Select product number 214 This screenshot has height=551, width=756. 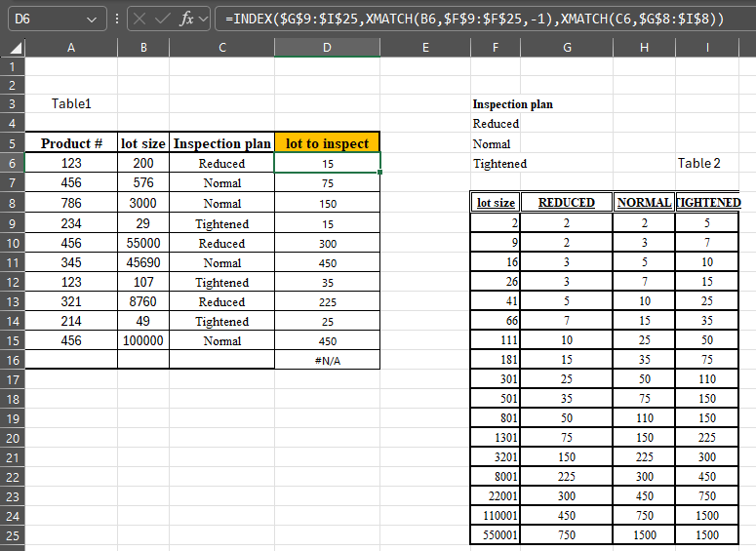[x=71, y=321]
